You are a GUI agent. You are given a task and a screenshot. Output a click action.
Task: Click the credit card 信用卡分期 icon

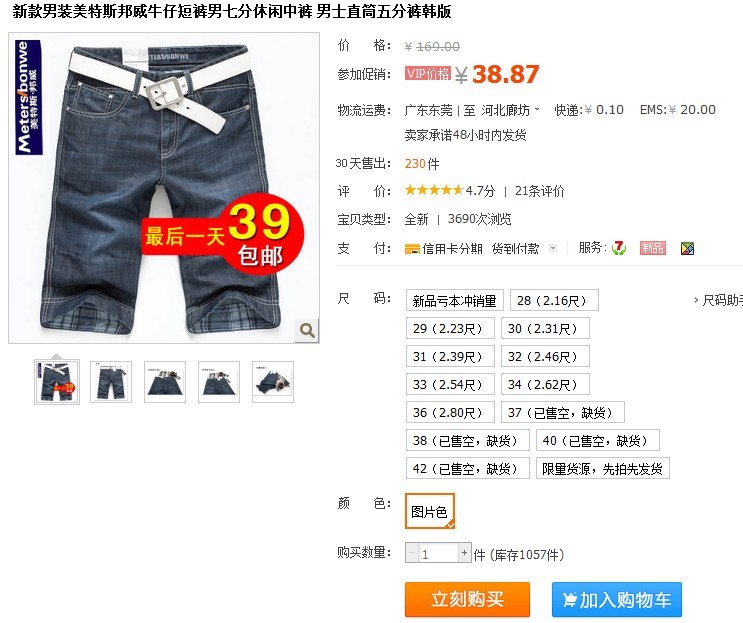coord(412,249)
